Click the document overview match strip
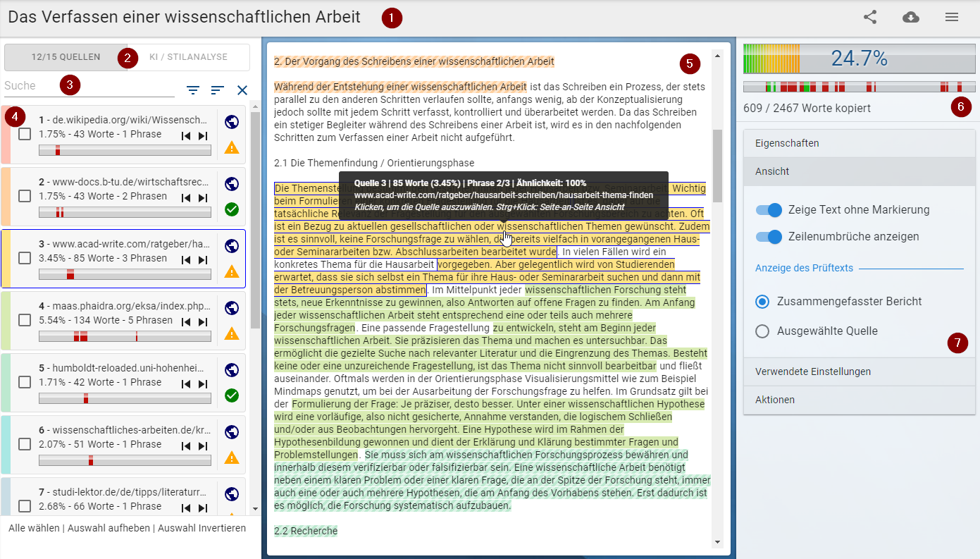The height and width of the screenshot is (559, 980). point(860,87)
